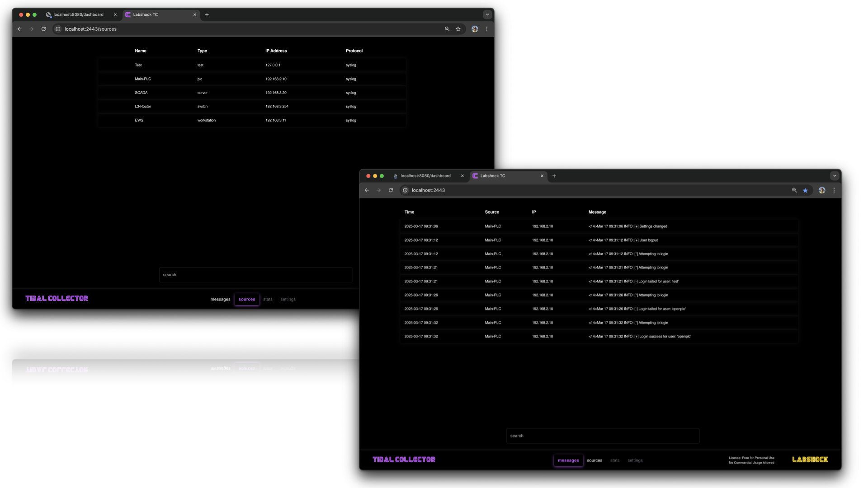Switch to localhost:8080/dashboard tab in messages window
This screenshot has height=488, width=868.
click(x=429, y=176)
